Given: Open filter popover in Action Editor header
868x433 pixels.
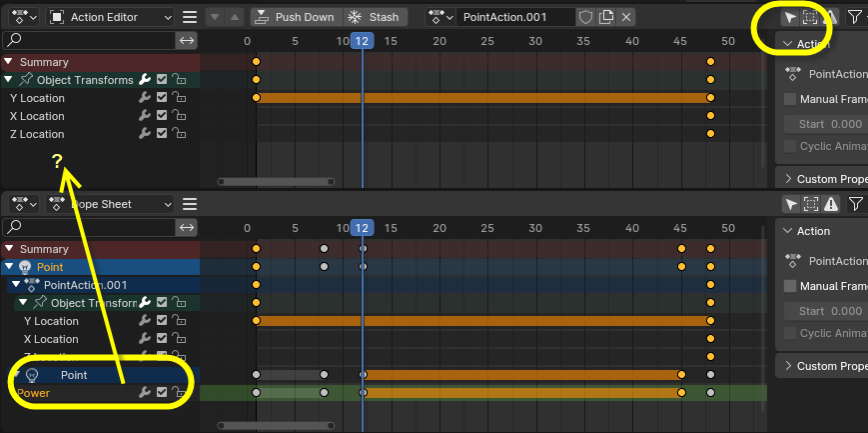Looking at the screenshot, I should click(856, 17).
